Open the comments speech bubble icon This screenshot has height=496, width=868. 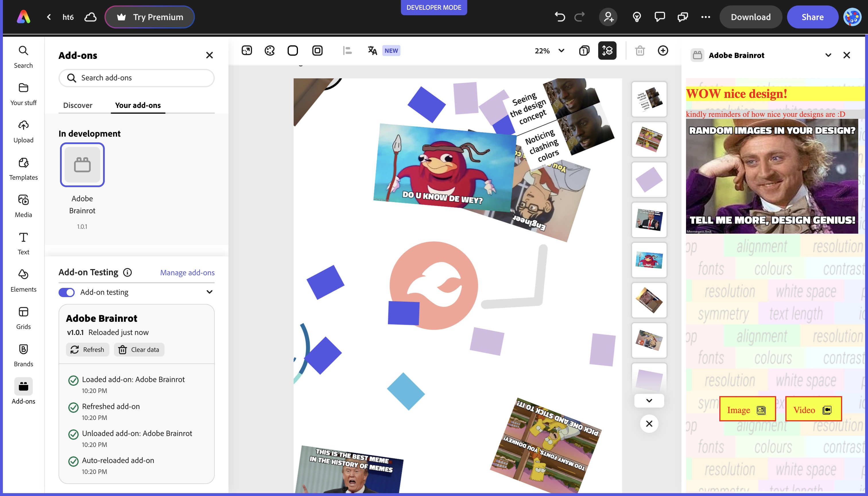[x=660, y=17]
